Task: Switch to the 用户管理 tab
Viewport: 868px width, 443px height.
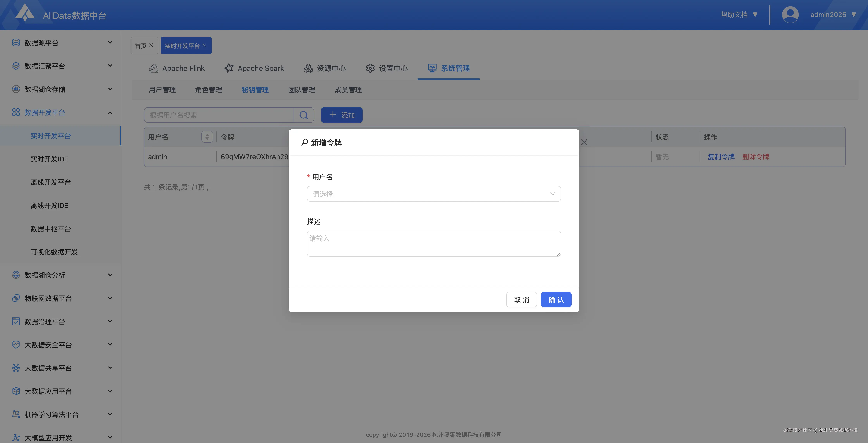Action: pos(162,89)
